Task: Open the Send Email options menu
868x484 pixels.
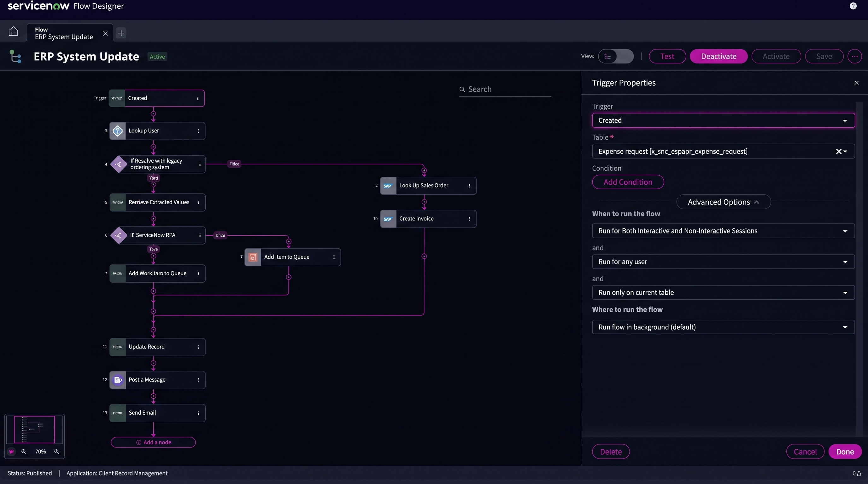Action: point(198,413)
